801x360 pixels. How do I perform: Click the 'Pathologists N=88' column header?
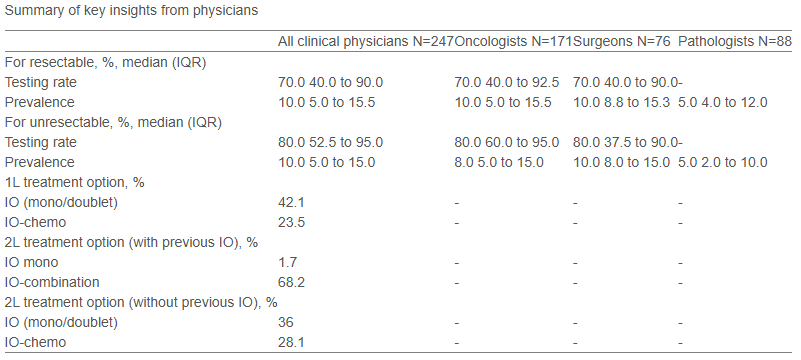click(735, 42)
